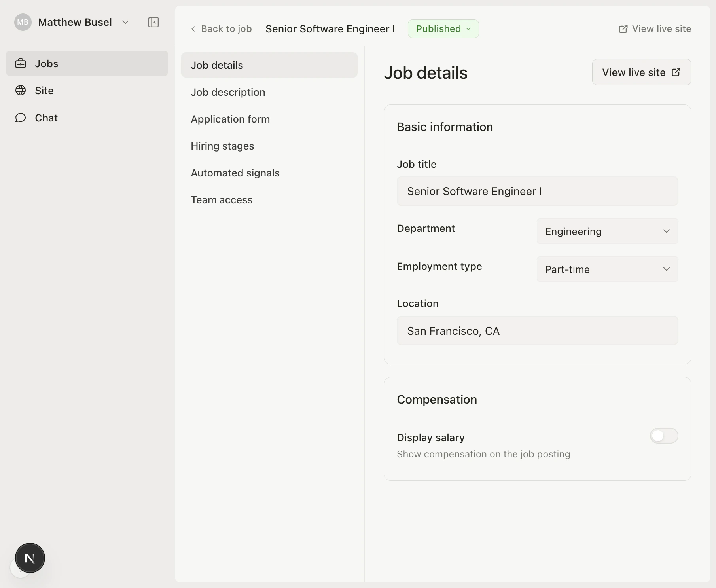Open Team access settings
The width and height of the screenshot is (716, 588).
click(x=222, y=200)
